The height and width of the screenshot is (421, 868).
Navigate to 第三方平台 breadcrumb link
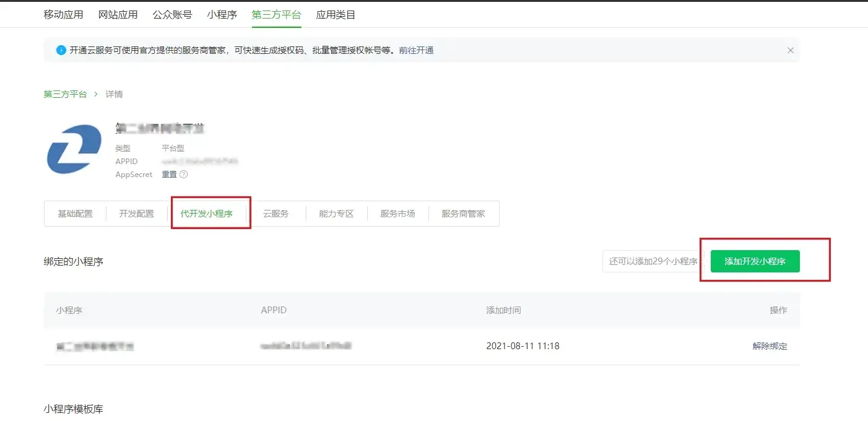[x=65, y=94]
